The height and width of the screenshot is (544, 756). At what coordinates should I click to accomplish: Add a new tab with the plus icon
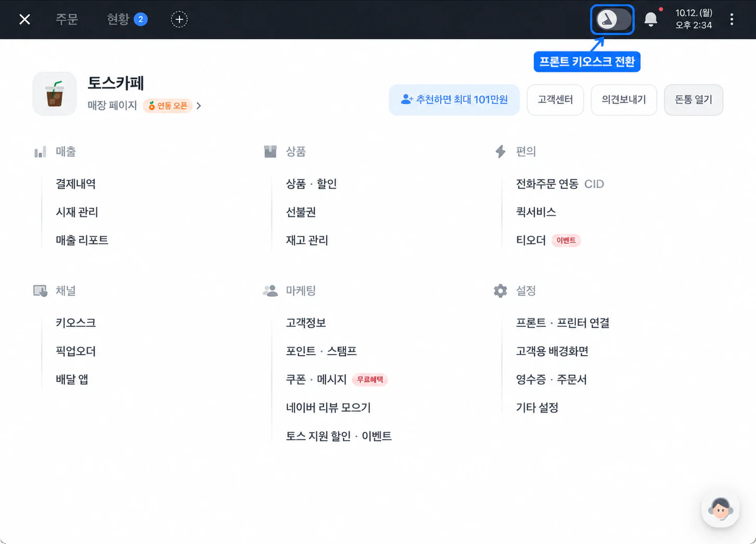click(179, 19)
